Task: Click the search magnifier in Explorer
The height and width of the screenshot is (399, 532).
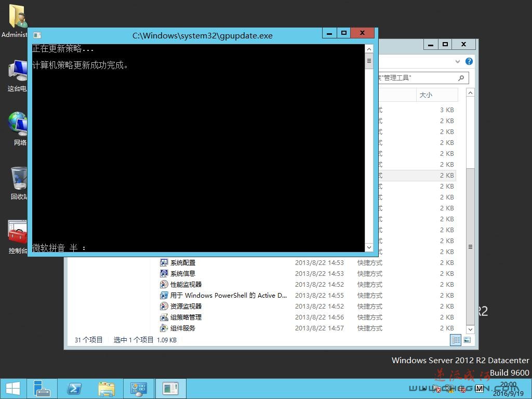Action: [461, 78]
